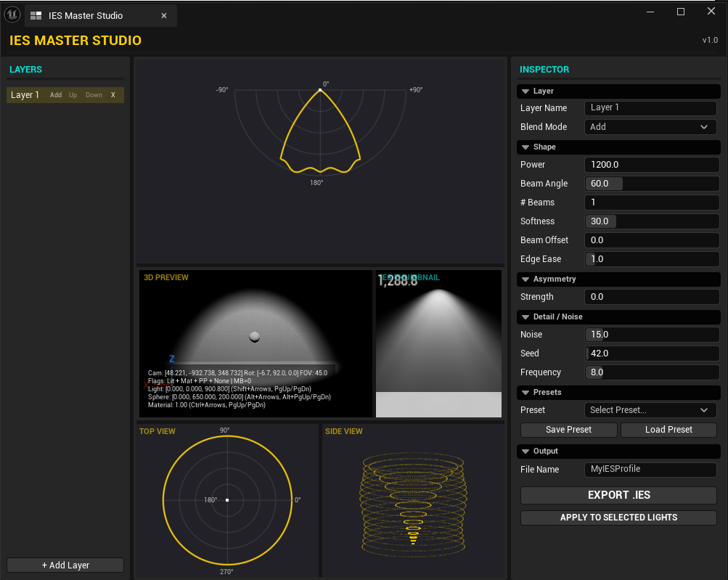This screenshot has height=580, width=728.
Task: Click APPLY TO SELECTED LIGHTS button
Action: click(x=618, y=518)
